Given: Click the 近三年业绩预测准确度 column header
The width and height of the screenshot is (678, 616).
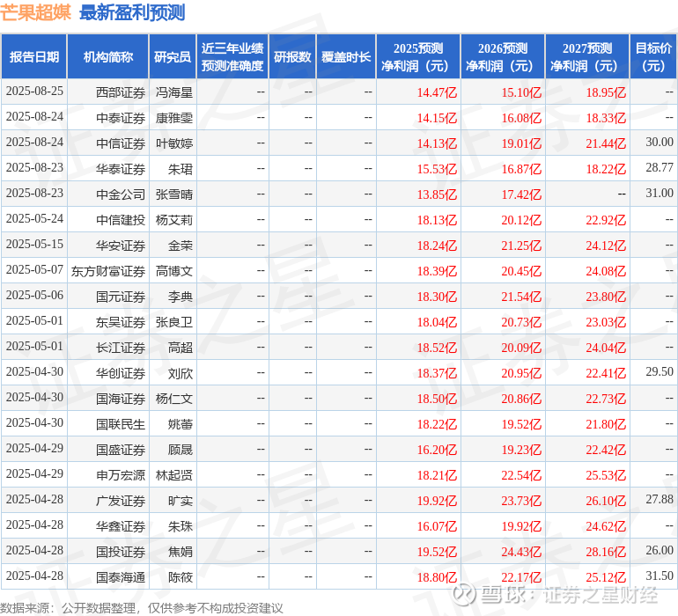Looking at the screenshot, I should click(232, 56).
